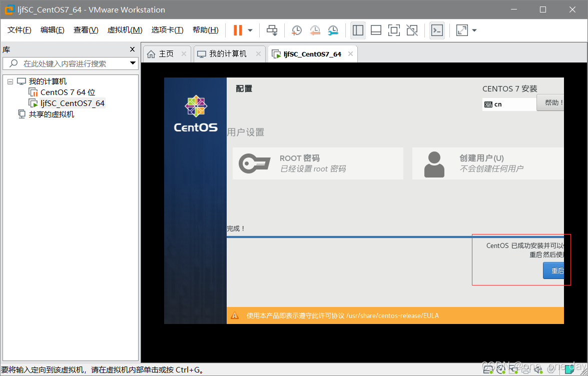The height and width of the screenshot is (376, 588).
Task: Open the 选项卡(T) menu
Action: coord(167,30)
